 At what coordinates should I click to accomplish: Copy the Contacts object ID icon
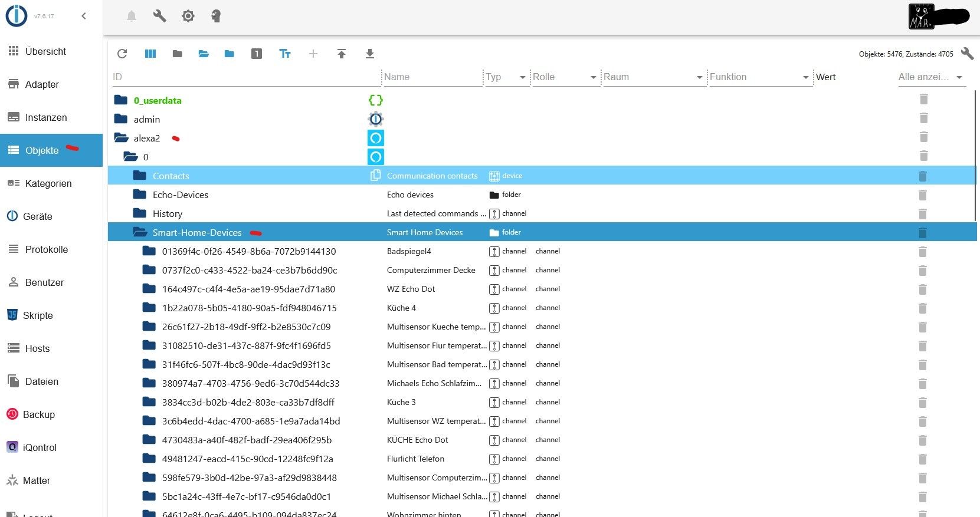pyautogui.click(x=375, y=176)
